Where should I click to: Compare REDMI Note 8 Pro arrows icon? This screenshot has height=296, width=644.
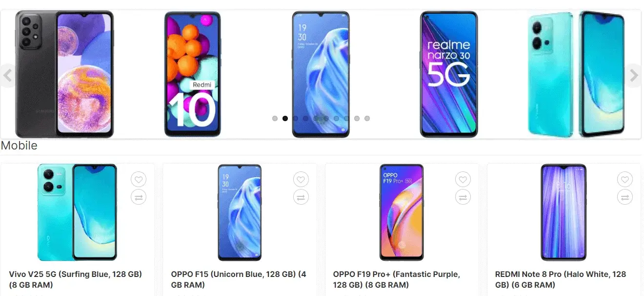(x=625, y=197)
